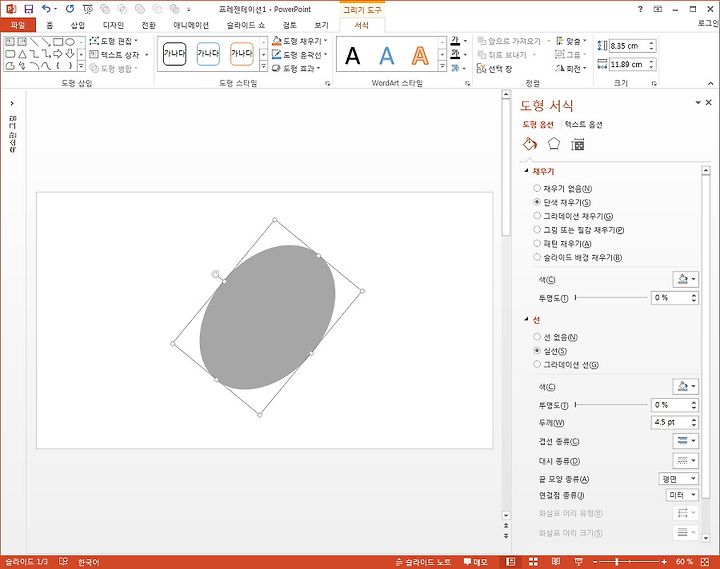The image size is (720, 569).
Task: Click the spell check icon in status bar
Action: 64,562
